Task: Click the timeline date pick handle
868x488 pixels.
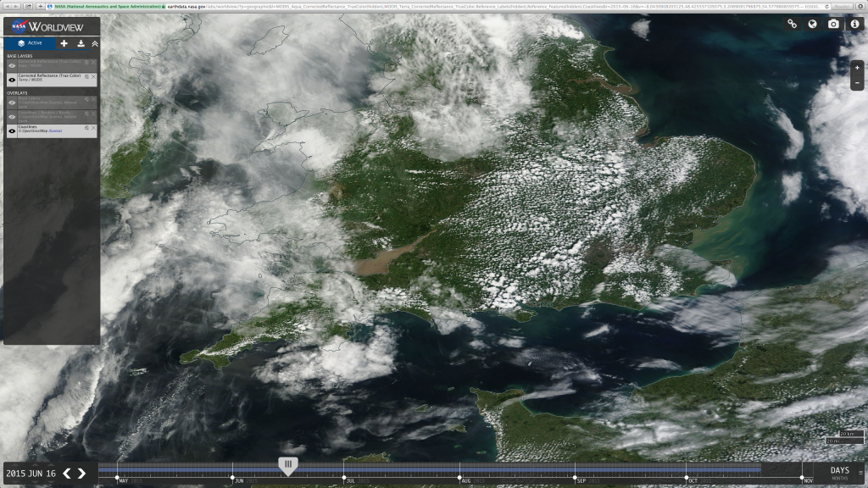Action: click(x=288, y=466)
